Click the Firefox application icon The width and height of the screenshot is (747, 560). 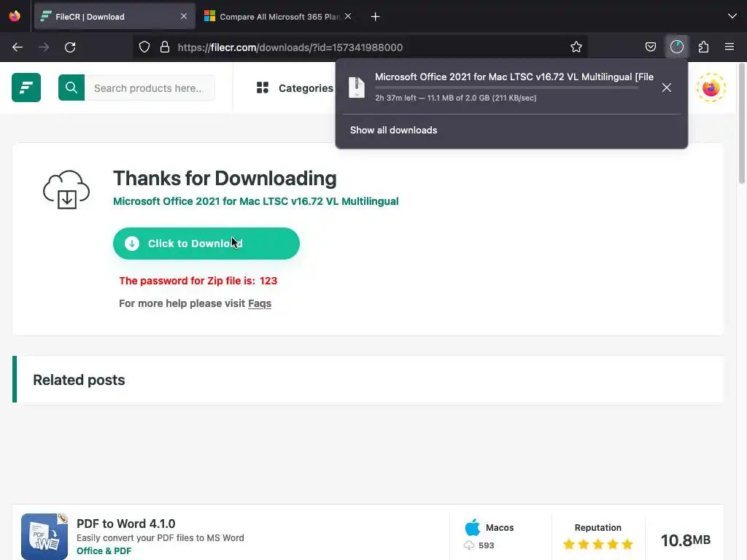click(15, 16)
